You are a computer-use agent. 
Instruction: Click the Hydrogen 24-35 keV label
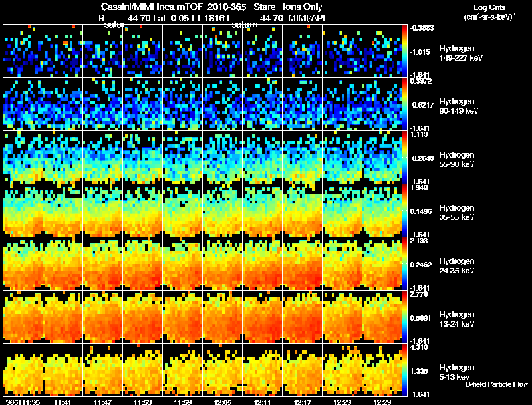(457, 266)
